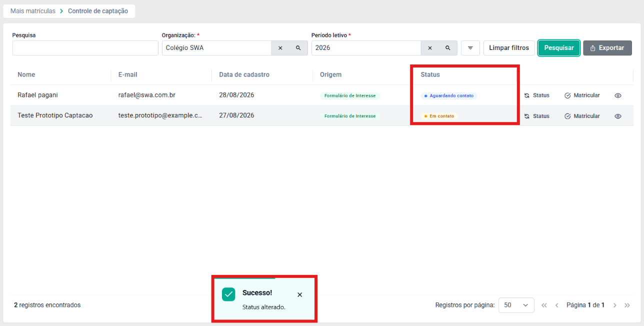Go to the next page arrow

[x=615, y=305]
